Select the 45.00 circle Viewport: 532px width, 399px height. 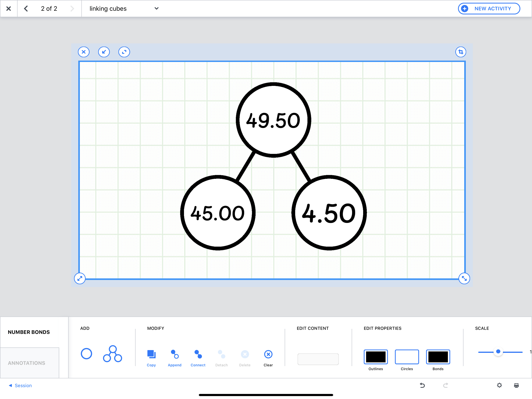pyautogui.click(x=218, y=213)
